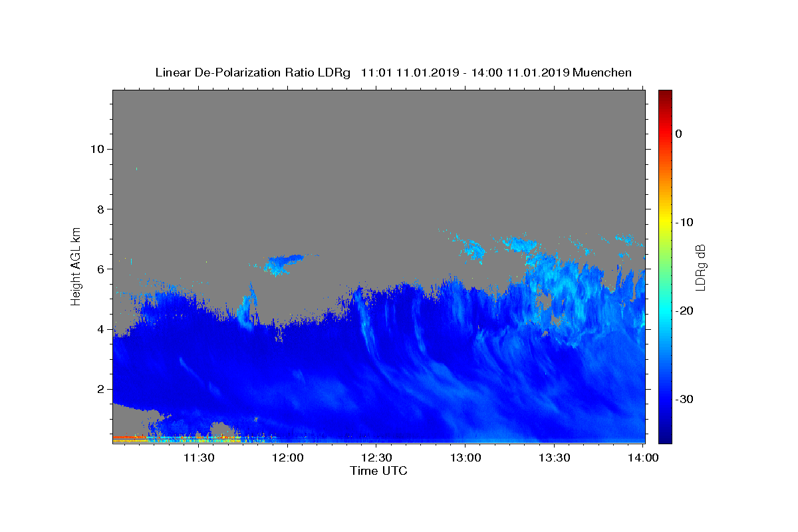The height and width of the screenshot is (532, 798).
Task: Click the plot title 'Linear De-Polarization Ratio LDRg'
Action: coord(253,72)
